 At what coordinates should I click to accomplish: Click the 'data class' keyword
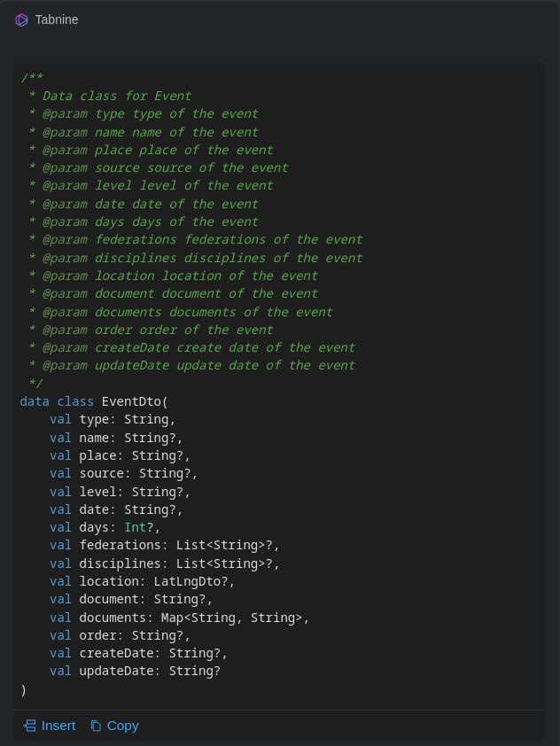point(57,401)
